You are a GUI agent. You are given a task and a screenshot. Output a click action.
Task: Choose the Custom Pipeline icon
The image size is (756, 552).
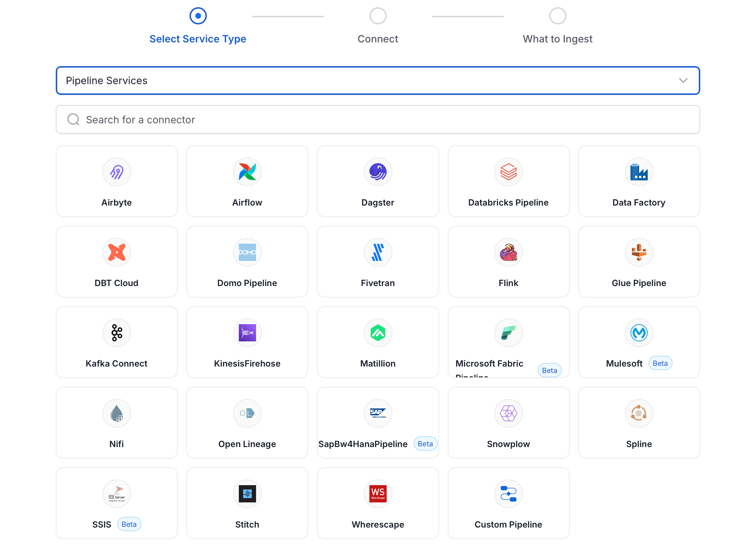coord(508,494)
